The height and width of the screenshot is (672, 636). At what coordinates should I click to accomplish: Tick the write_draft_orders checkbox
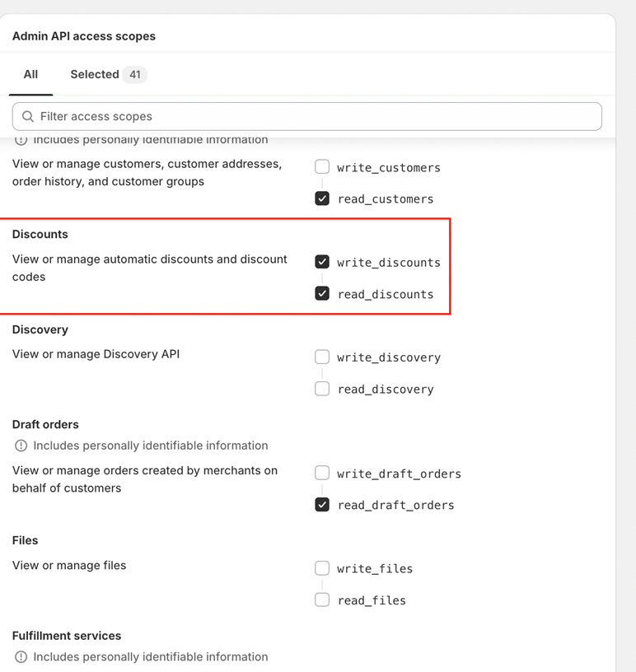[x=322, y=474]
